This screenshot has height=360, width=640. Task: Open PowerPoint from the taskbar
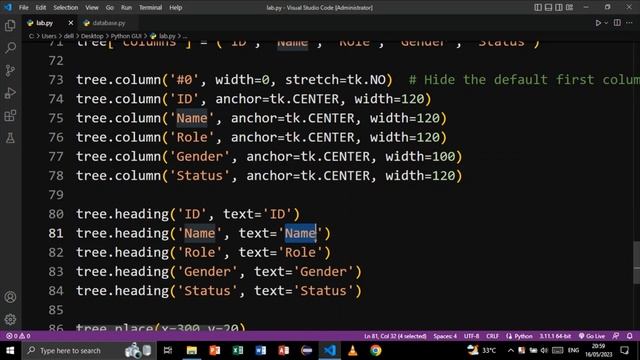click(215, 350)
